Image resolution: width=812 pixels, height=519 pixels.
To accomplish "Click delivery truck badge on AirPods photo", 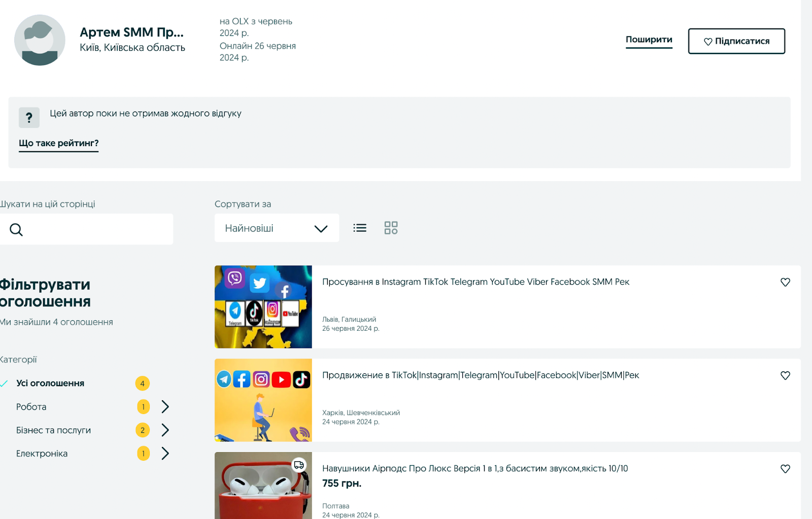I will point(299,465).
